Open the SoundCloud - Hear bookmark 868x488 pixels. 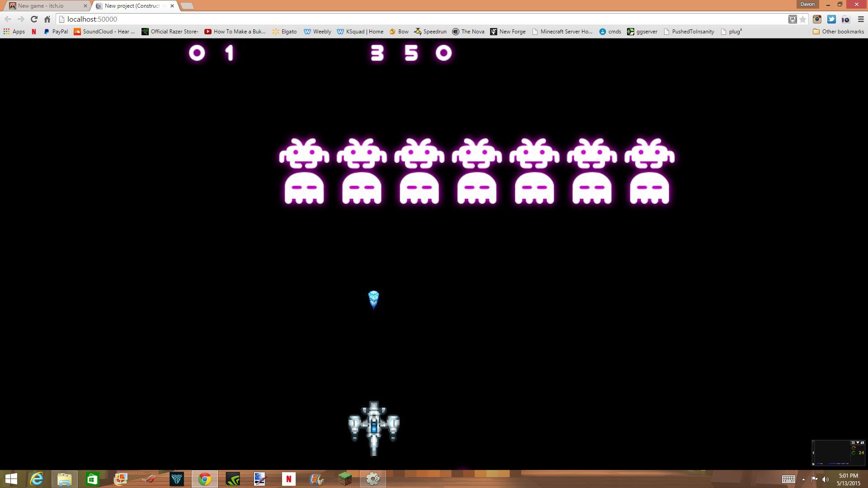(x=104, y=32)
